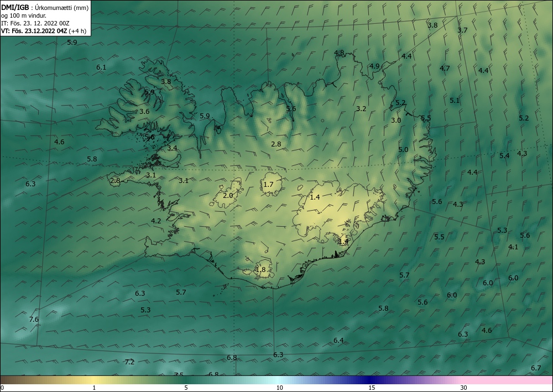
Task: Click the 'og 100 m vindur.' subtitle line
Action: (24, 15)
